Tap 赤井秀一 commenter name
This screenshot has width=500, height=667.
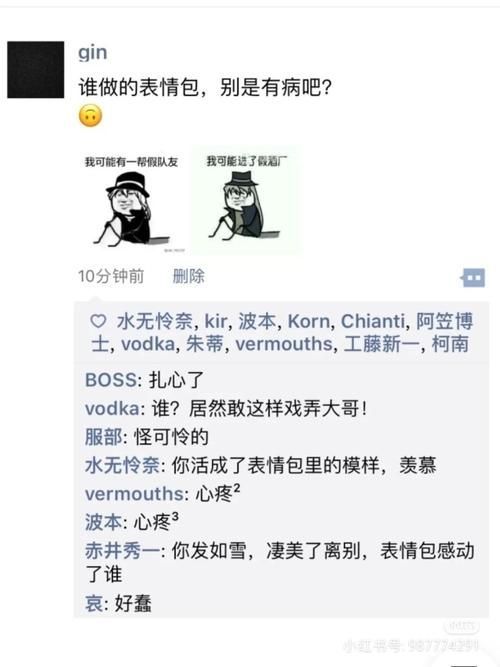(x=123, y=551)
